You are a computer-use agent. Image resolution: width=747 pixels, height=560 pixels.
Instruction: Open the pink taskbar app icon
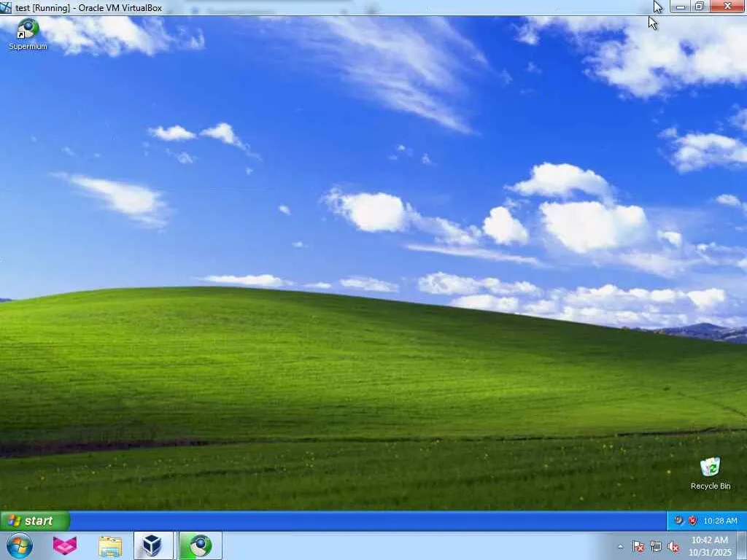point(65,545)
